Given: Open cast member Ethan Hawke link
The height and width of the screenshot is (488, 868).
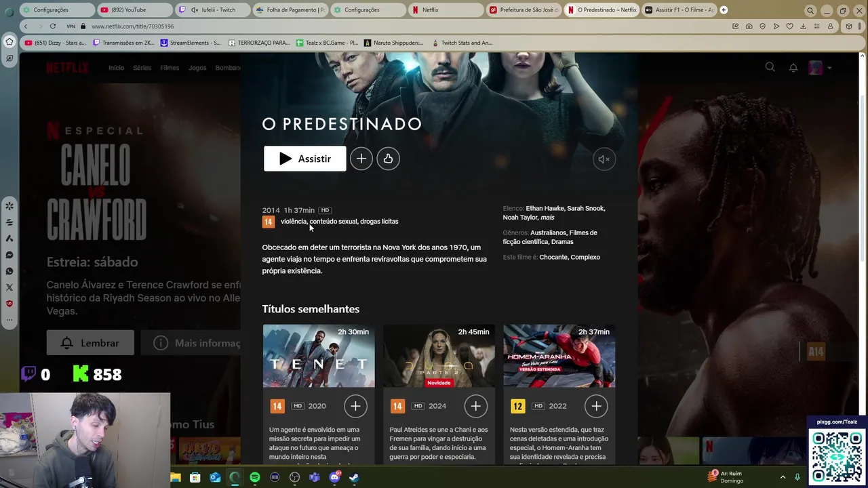Looking at the screenshot, I should coord(545,208).
